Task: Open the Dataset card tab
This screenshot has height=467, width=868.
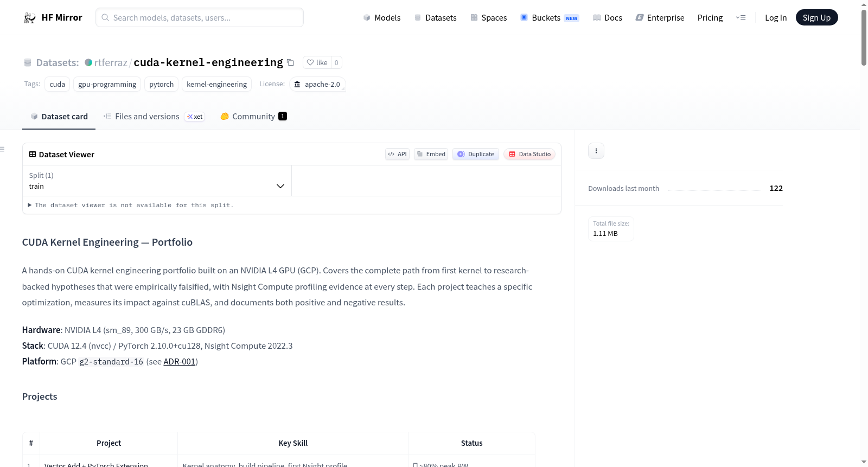Action: (x=59, y=117)
